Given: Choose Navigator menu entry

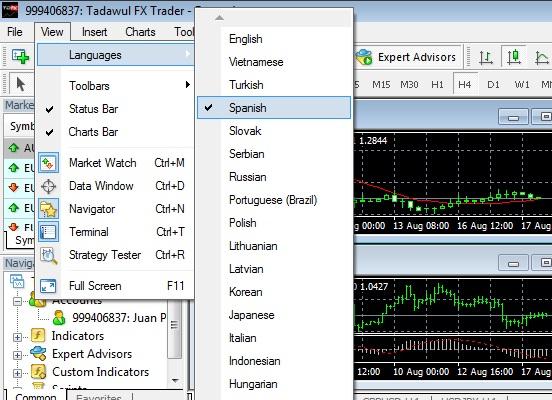Looking at the screenshot, I should (x=115, y=209).
